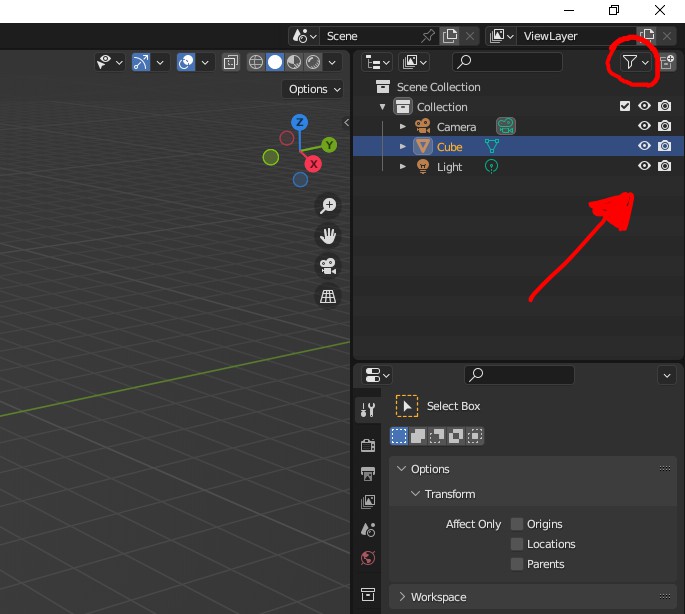Open viewport object visibility dropdown
The image size is (685, 614).
pyautogui.click(x=110, y=62)
